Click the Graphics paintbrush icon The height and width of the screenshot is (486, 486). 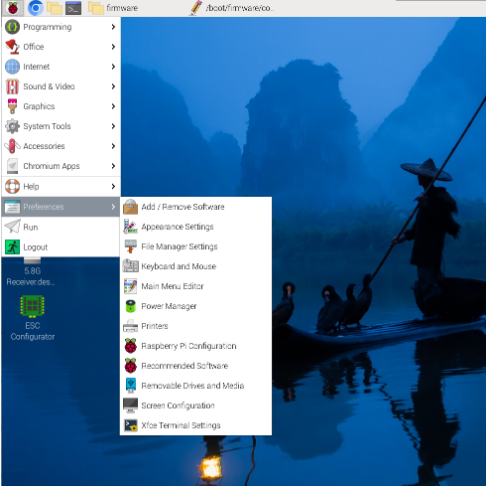pyautogui.click(x=12, y=106)
